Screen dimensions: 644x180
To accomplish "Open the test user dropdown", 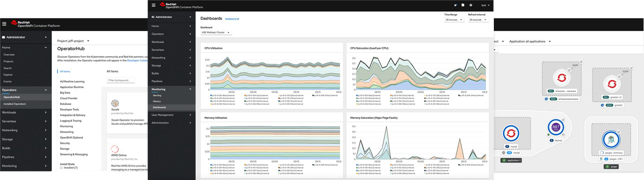I will point(485,5).
